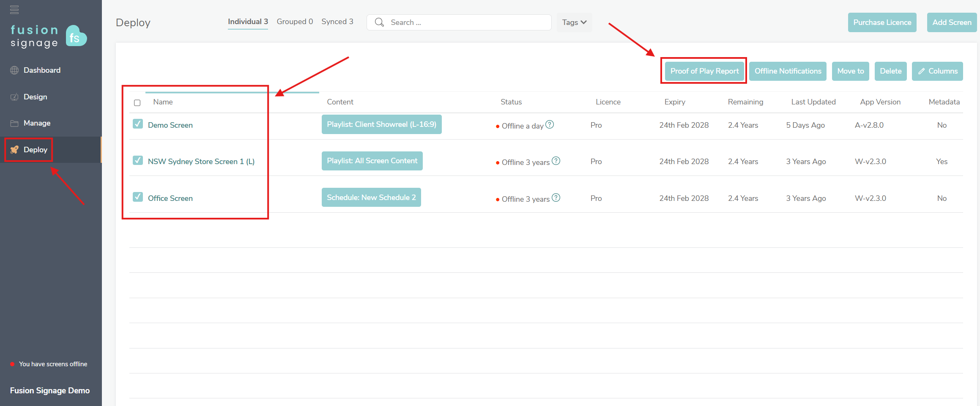Uncheck the Office Screen checkbox
This screenshot has width=980, height=406.
coord(137,197)
